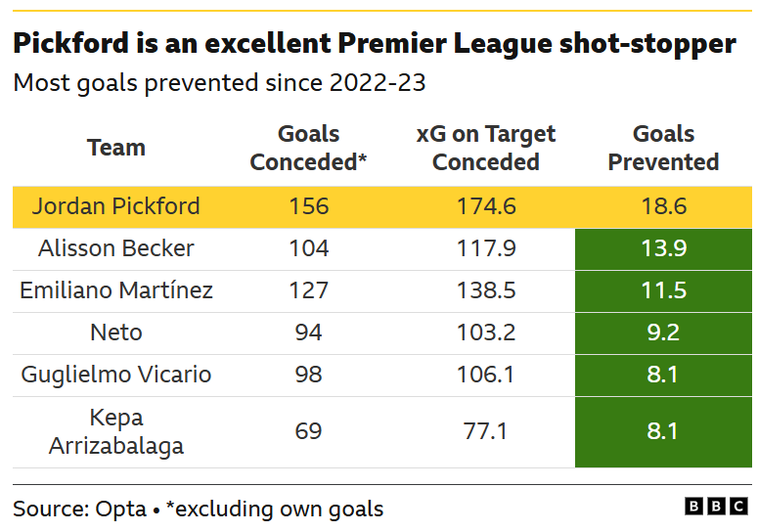Select the Neto name cell
Screen dimensions: 758x532
click(116, 332)
